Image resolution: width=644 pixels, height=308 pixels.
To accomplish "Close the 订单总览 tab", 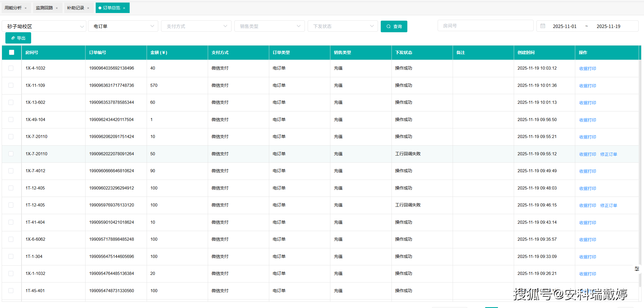I will click(x=124, y=8).
